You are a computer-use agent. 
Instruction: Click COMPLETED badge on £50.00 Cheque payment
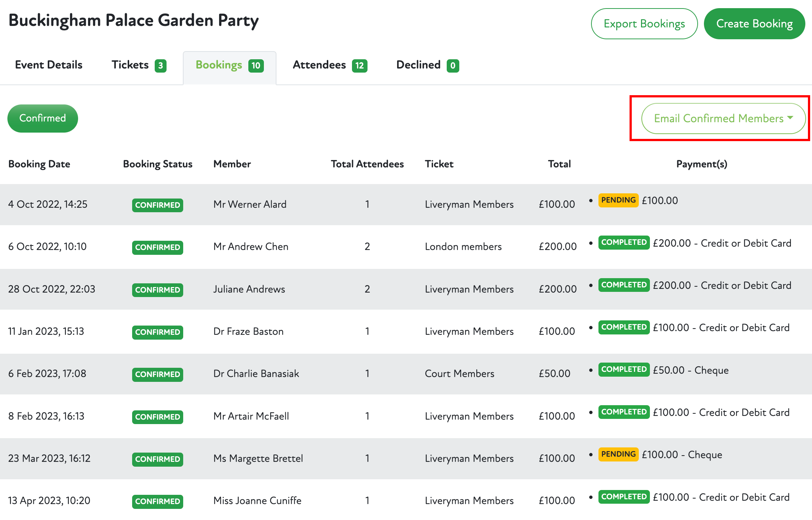(x=624, y=370)
